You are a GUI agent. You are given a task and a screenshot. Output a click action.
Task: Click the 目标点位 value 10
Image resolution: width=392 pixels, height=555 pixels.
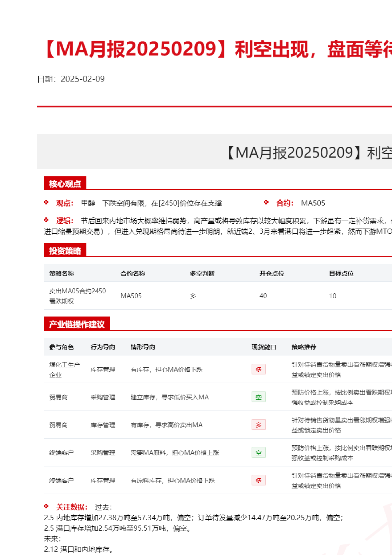click(333, 296)
